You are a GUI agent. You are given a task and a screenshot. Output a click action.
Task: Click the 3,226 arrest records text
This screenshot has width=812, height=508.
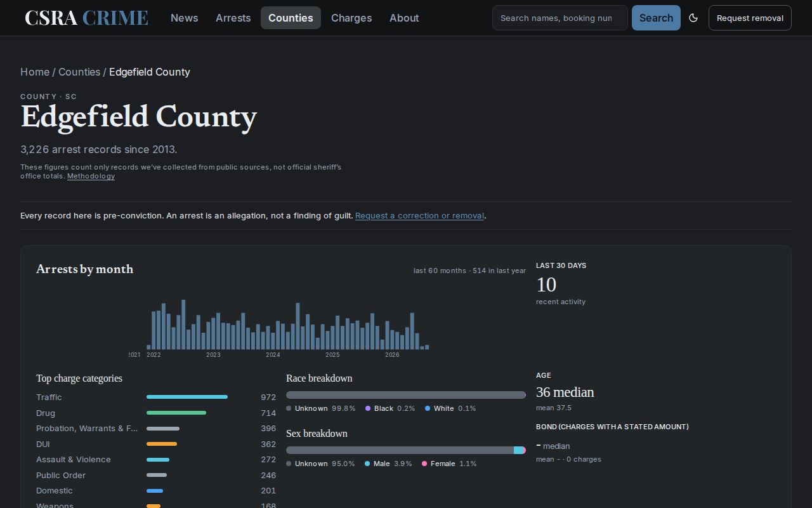point(99,149)
